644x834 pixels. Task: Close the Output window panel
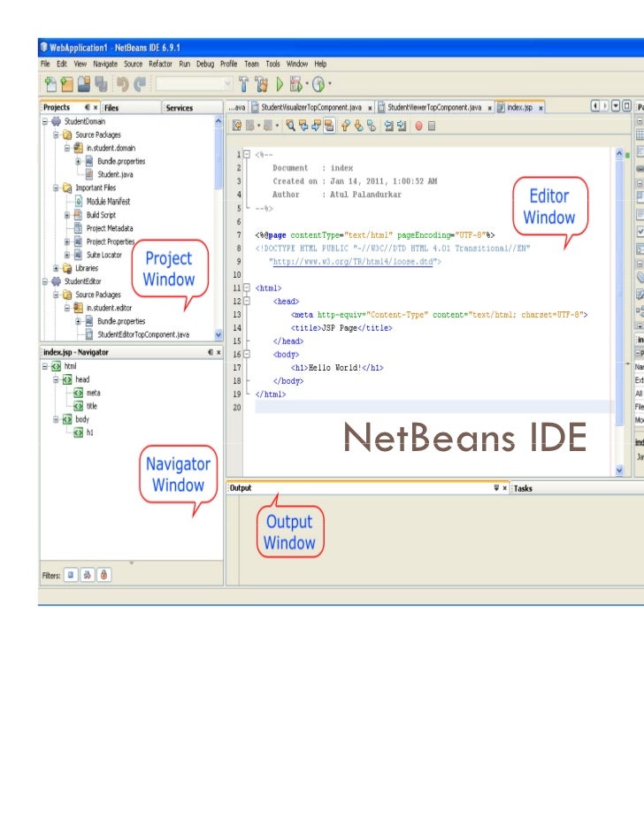point(504,487)
